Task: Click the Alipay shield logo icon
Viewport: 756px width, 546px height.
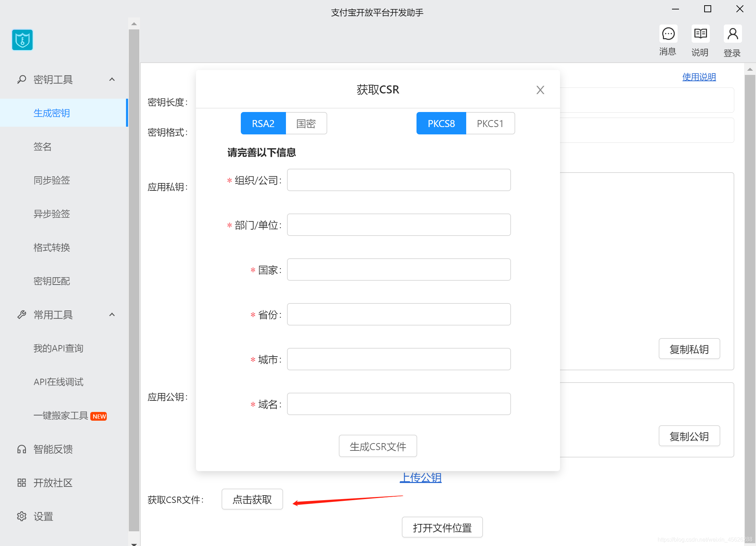Action: point(22,40)
